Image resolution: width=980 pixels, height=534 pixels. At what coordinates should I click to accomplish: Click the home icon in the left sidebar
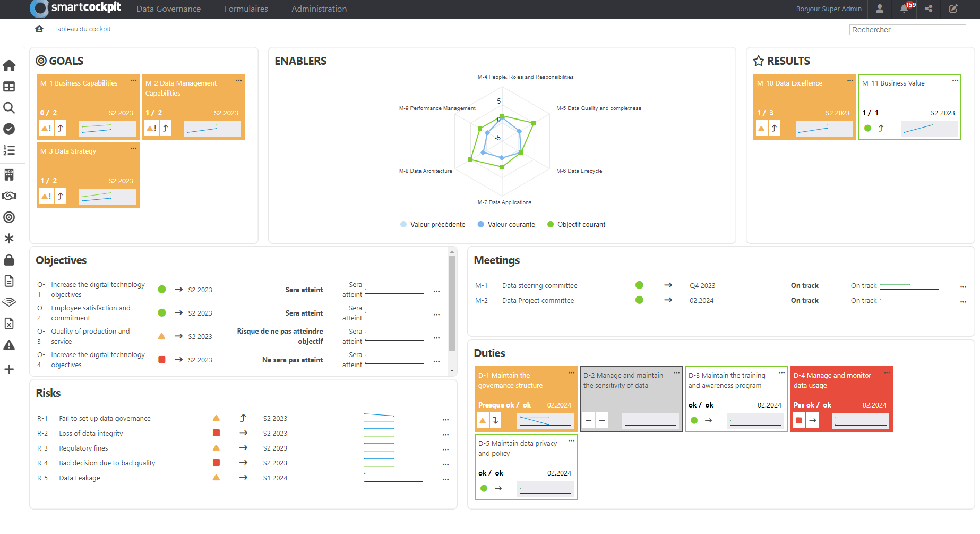tap(9, 65)
